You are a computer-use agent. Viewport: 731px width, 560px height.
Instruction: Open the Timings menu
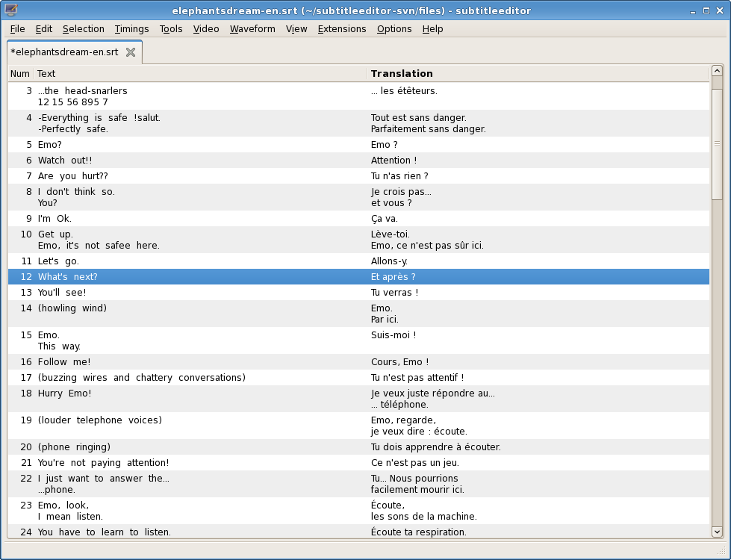click(x=131, y=29)
